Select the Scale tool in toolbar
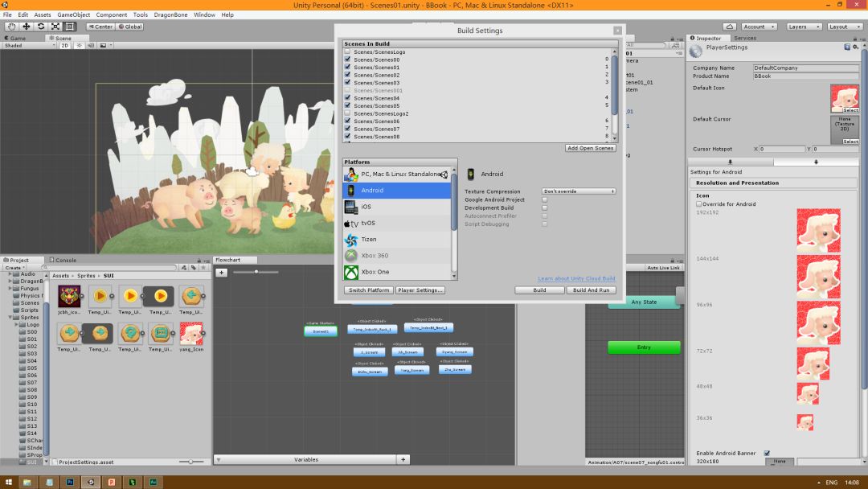Image resolution: width=868 pixels, height=489 pixels. [x=55, y=27]
